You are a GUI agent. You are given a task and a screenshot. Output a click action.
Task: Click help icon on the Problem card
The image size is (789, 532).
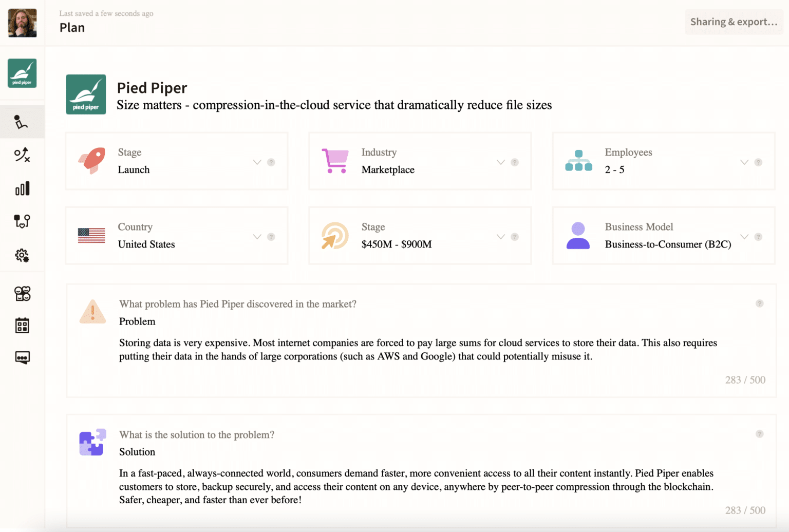pos(759,303)
